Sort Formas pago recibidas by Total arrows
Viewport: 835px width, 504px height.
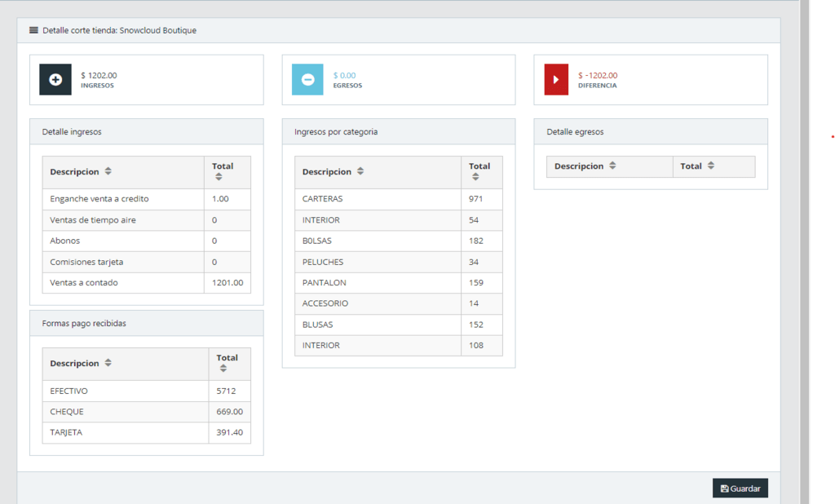point(223,369)
